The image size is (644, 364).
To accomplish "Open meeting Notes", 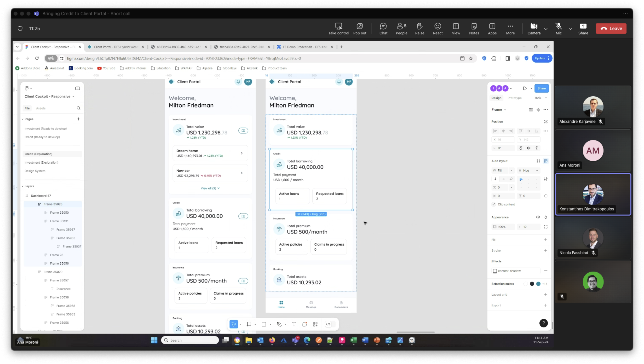I will click(474, 29).
